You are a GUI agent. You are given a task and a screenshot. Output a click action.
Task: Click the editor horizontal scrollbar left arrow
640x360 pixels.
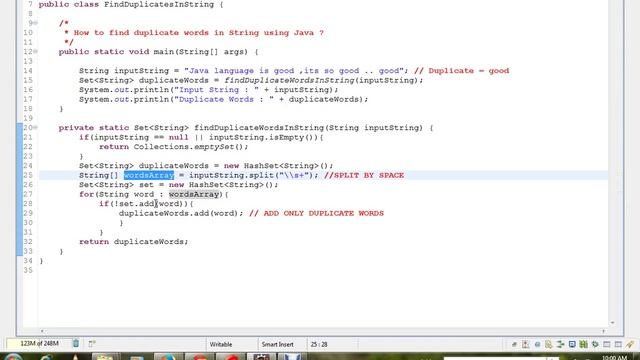[x=42, y=331]
